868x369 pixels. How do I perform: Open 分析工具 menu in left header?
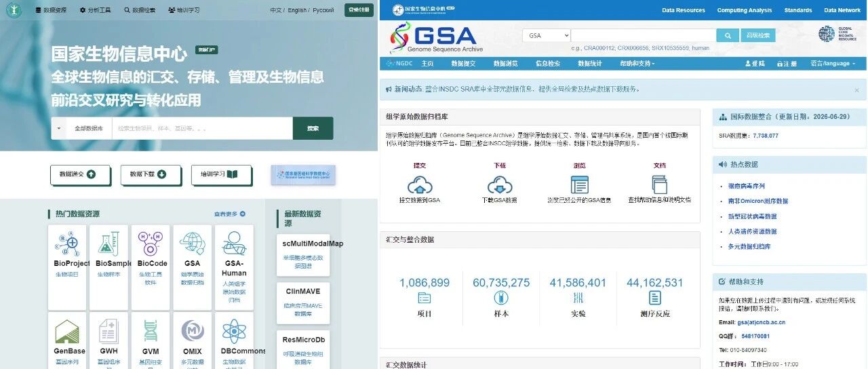coord(95,10)
